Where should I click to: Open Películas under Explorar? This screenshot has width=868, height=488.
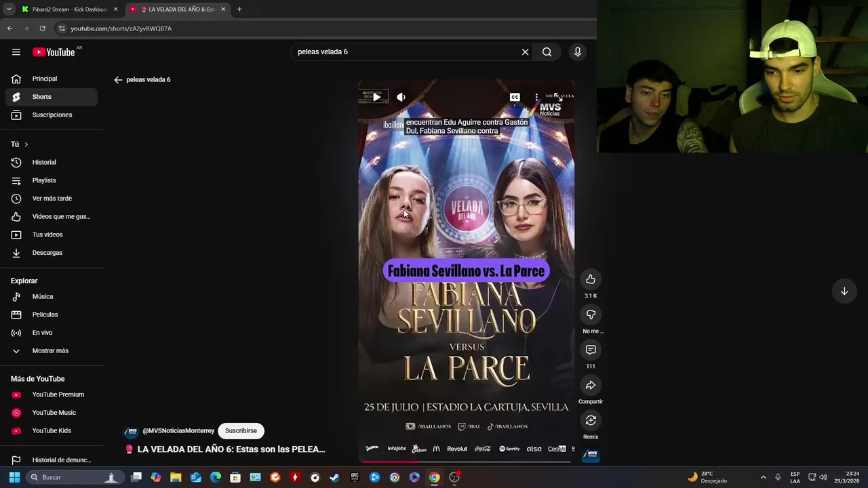click(x=52, y=314)
